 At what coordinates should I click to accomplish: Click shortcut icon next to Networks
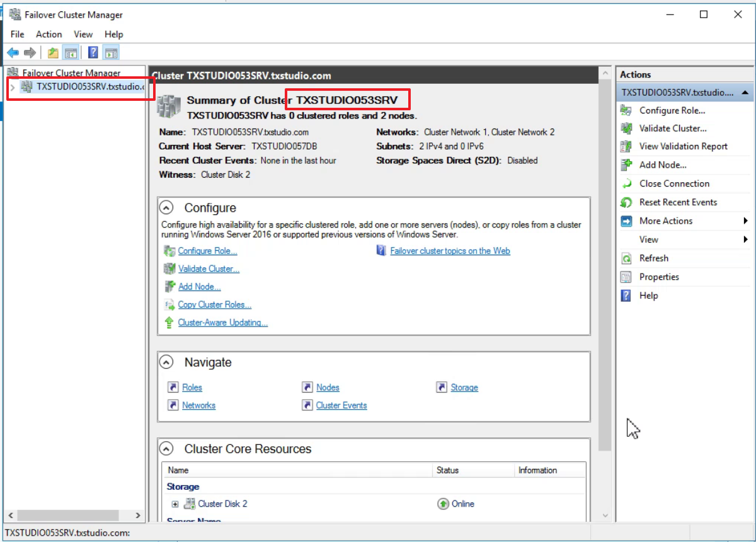tap(173, 405)
